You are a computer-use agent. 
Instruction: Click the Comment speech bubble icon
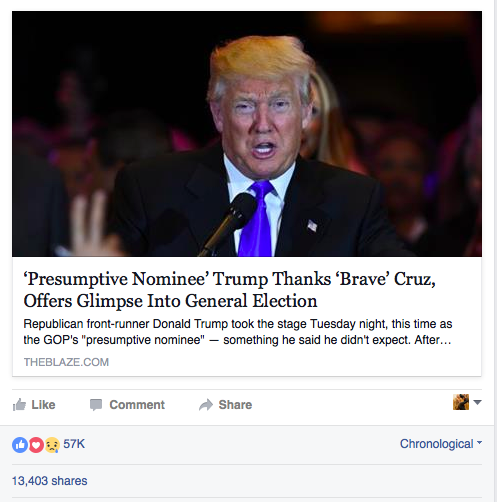96,405
